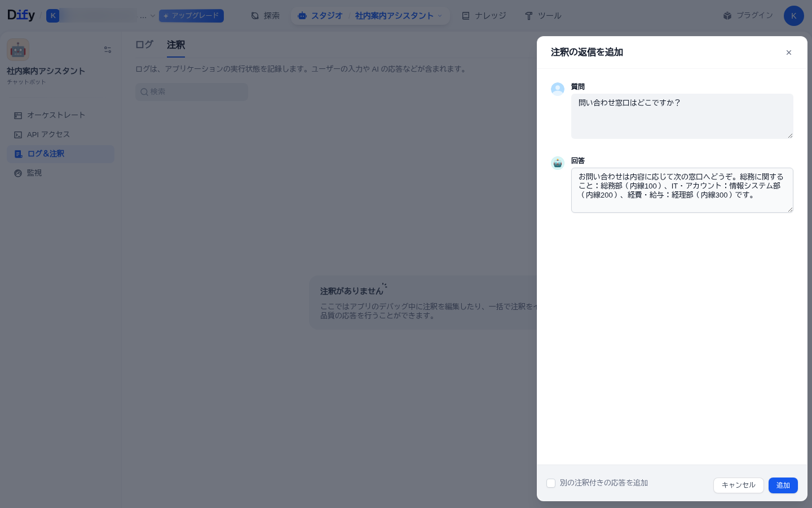Open the プラグイン page

pyautogui.click(x=748, y=16)
